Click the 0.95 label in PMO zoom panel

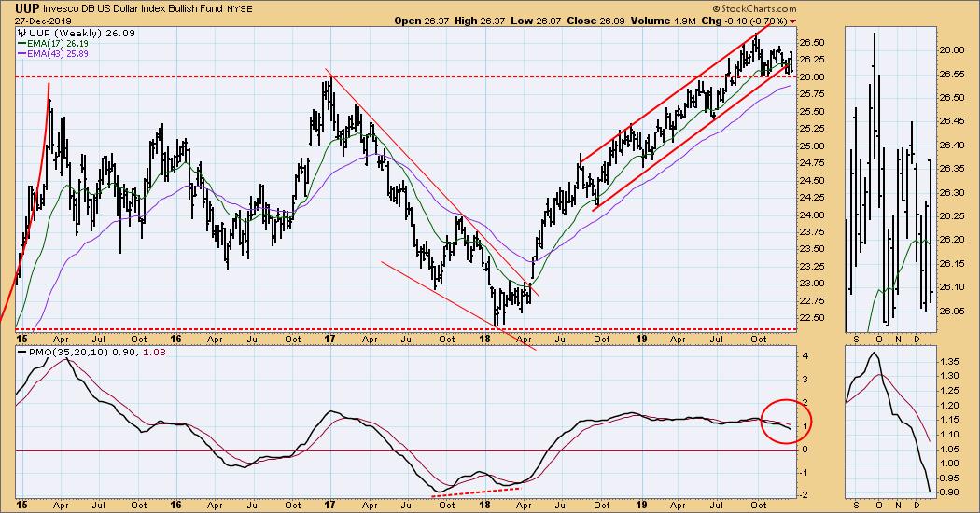(951, 478)
